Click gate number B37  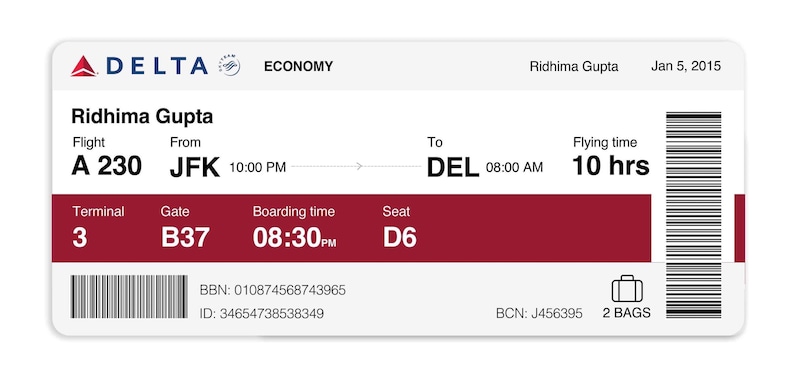click(185, 237)
